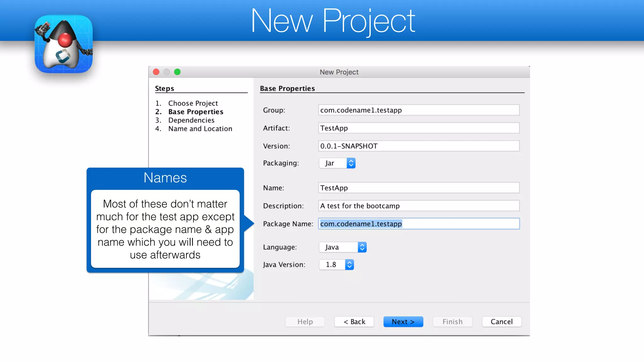Go back with the < Back button
Image resolution: width=644 pixels, height=362 pixels.
pos(354,322)
